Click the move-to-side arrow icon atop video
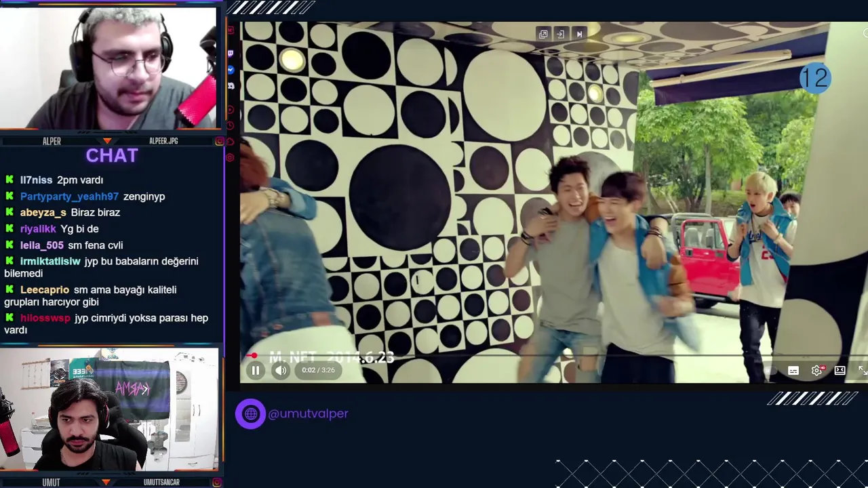The image size is (868, 488). tap(561, 34)
